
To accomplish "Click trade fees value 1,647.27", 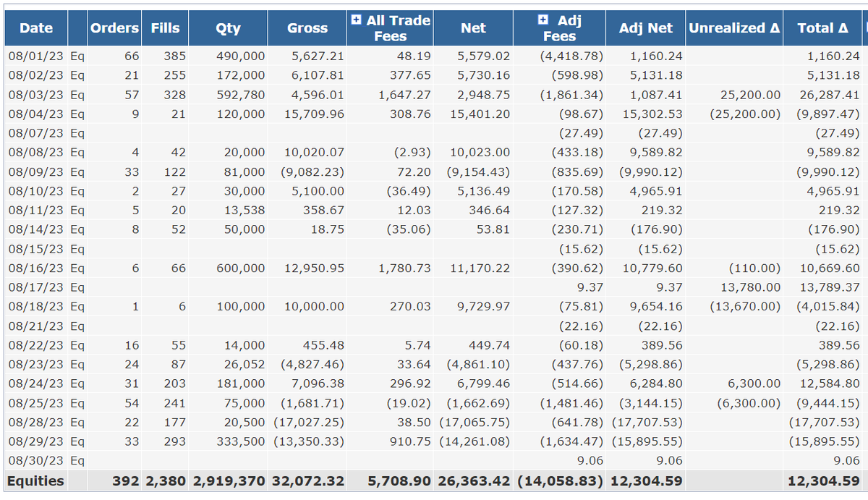I will tap(404, 95).
